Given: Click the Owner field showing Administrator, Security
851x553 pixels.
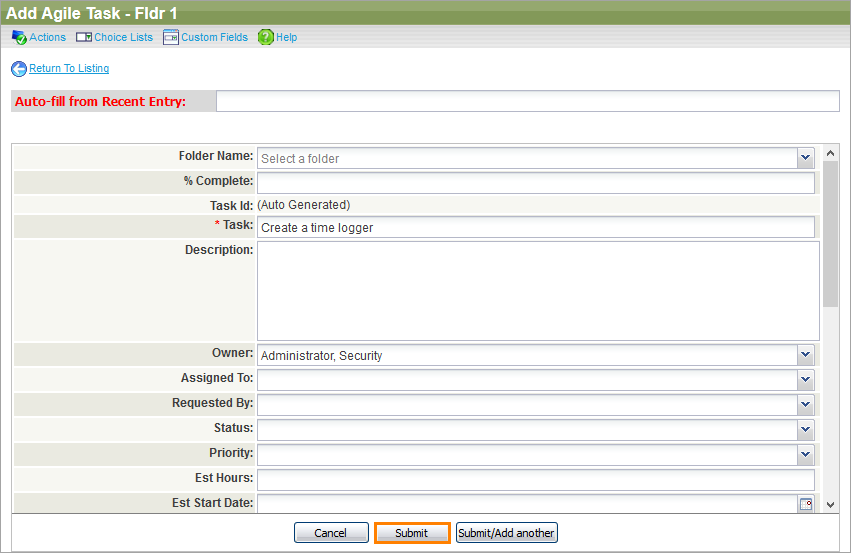Looking at the screenshot, I should point(528,355).
